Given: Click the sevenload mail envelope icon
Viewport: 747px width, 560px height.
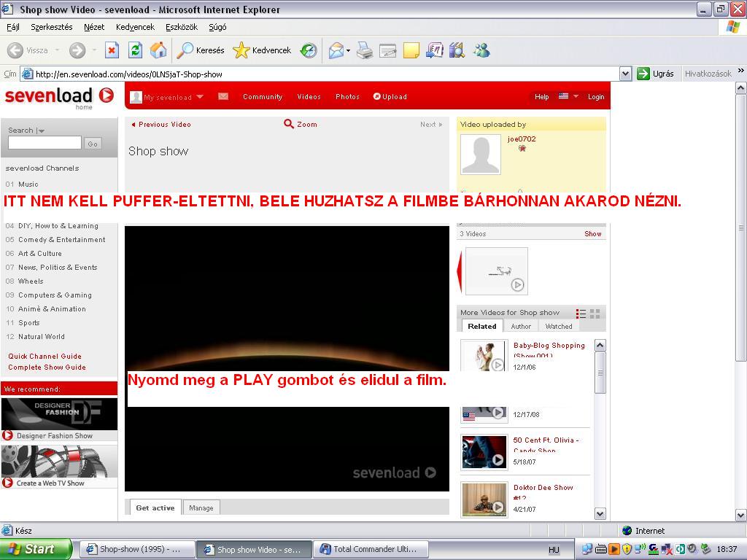Looking at the screenshot, I should point(223,96).
